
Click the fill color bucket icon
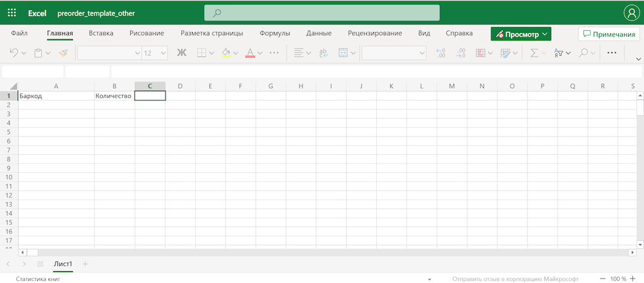226,53
